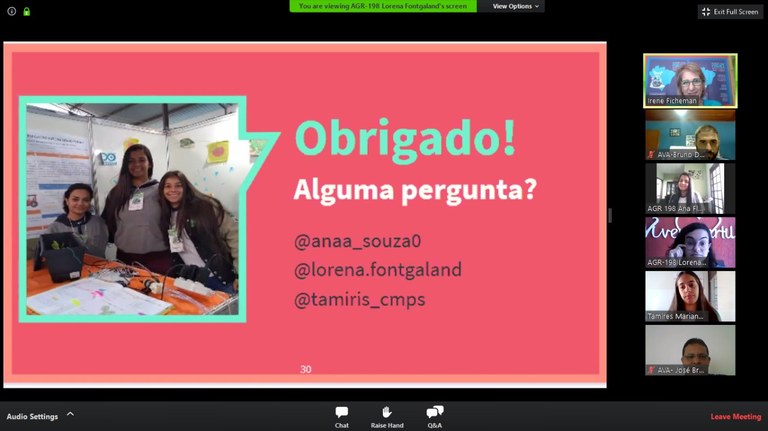Screen dimensions: 768x431
Task: Open the Q&A panel
Action: pyautogui.click(x=435, y=415)
